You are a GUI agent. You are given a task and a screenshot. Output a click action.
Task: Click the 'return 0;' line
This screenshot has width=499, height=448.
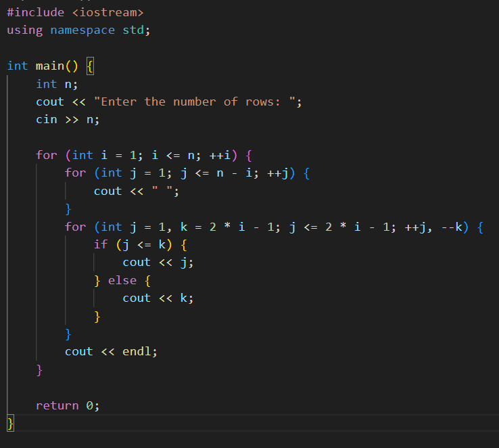[x=68, y=405]
